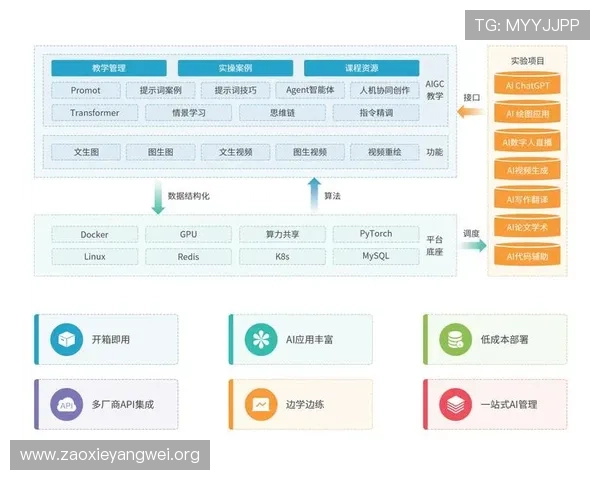Click the 多厂商API集成 card label

[123, 405]
